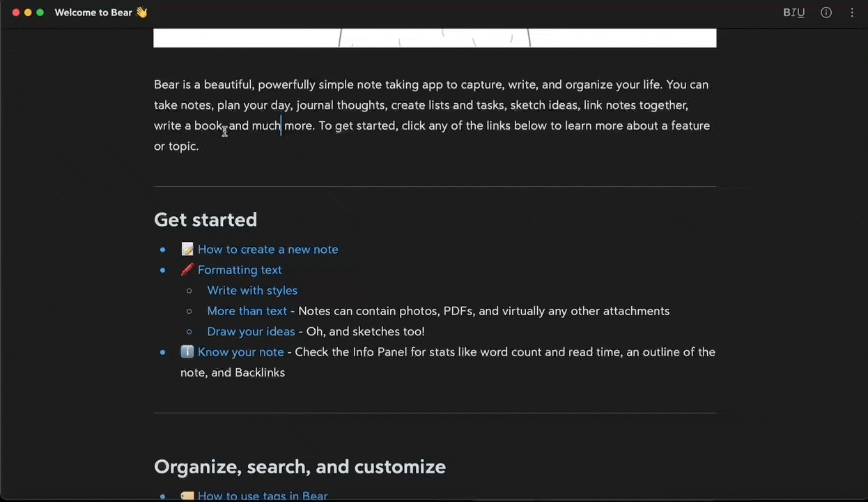Click the memo emoji before new note link

tap(187, 250)
